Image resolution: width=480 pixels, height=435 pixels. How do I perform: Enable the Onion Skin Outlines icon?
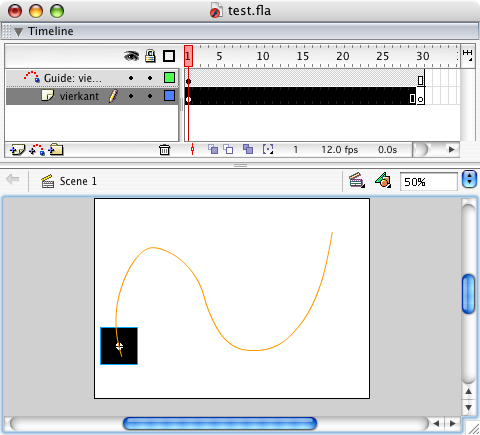point(228,149)
